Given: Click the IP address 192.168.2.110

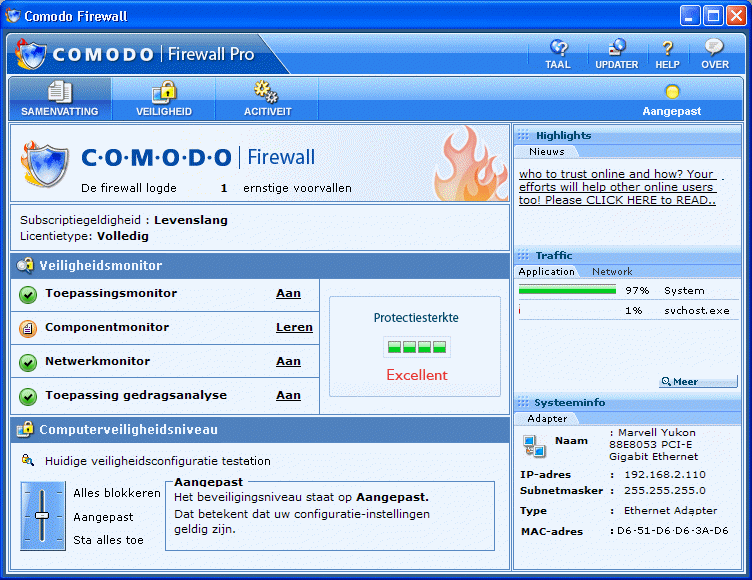Looking at the screenshot, I should click(665, 474).
